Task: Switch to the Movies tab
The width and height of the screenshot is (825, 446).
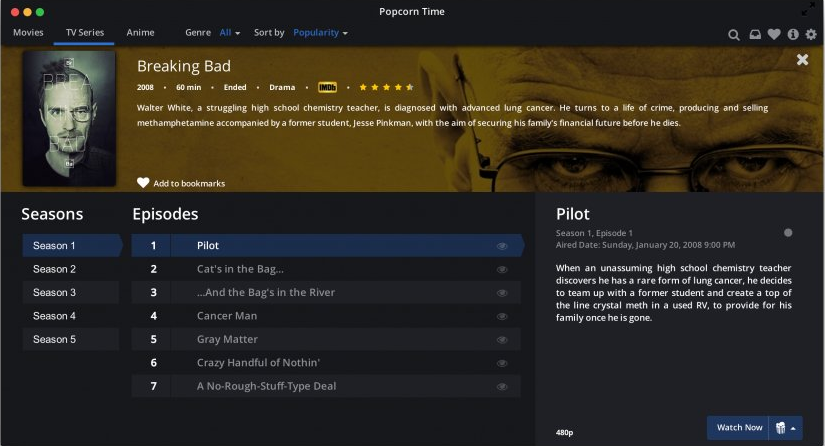Action: pos(28,33)
